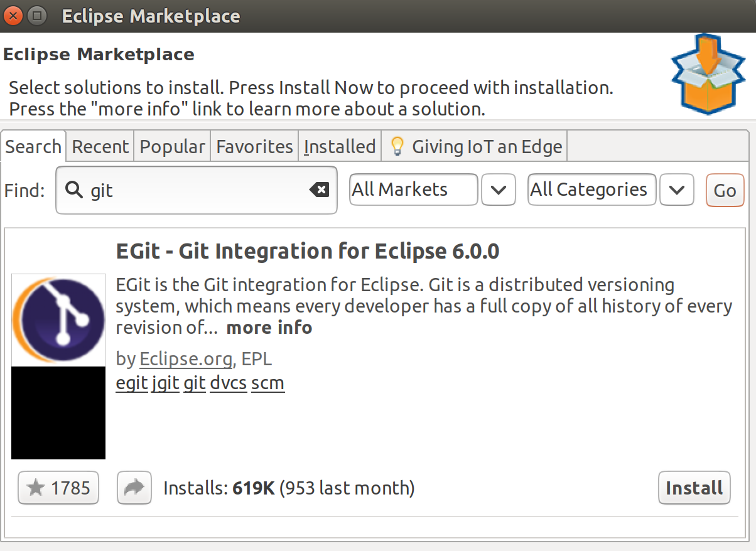Screen dimensions: 756x551
Task: Click the All Categories combo field
Action: click(591, 190)
